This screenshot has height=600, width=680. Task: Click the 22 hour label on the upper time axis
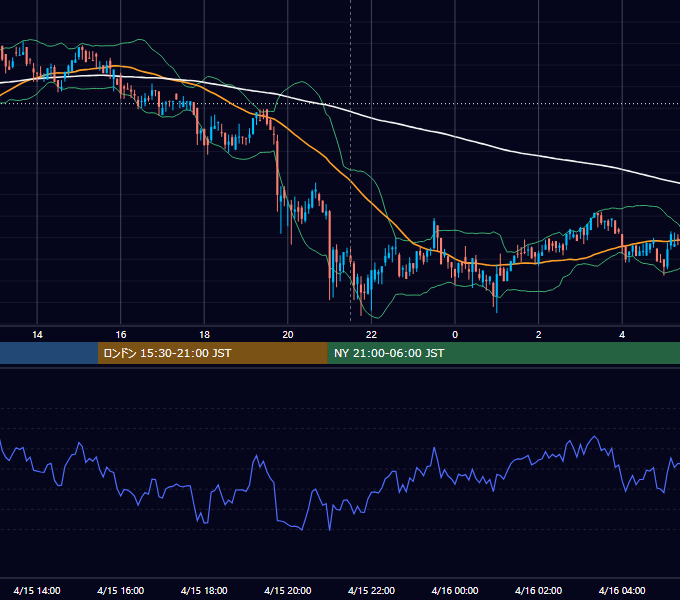(x=371, y=335)
